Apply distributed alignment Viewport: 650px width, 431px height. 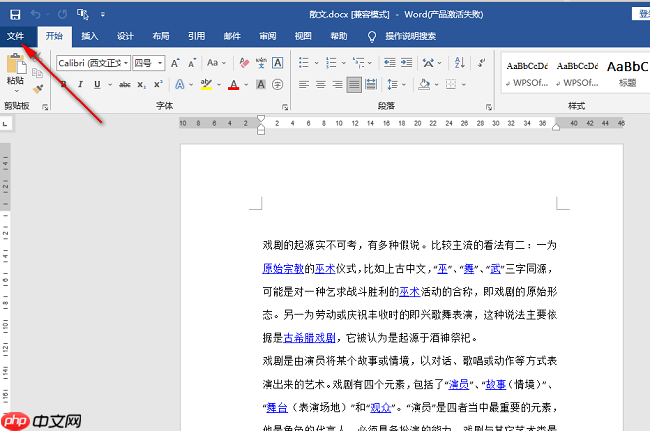click(371, 85)
